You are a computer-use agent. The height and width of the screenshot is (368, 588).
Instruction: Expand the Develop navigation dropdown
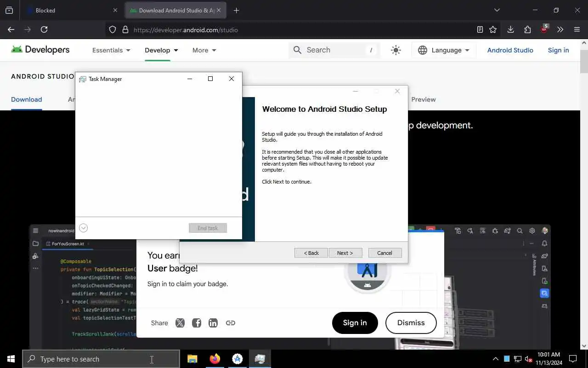tap(161, 50)
